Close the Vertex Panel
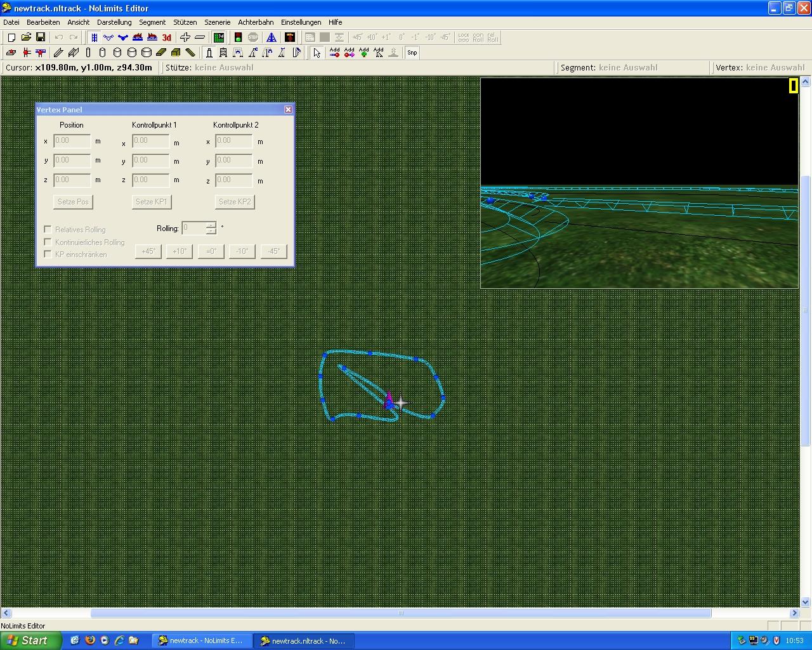This screenshot has height=650, width=812. tap(288, 109)
